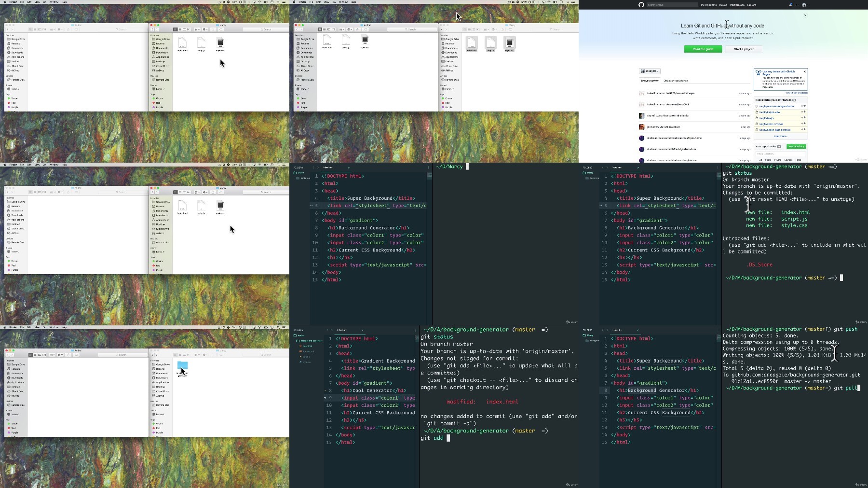
Task: Focus the Search GitHub input field
Action: pyautogui.click(x=672, y=5)
